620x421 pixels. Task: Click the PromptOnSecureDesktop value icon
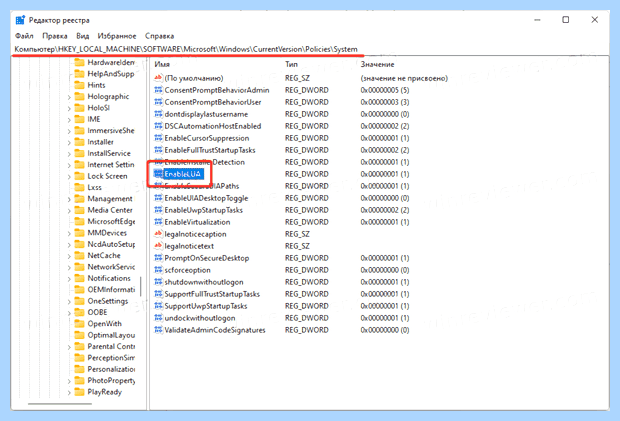coord(158,258)
